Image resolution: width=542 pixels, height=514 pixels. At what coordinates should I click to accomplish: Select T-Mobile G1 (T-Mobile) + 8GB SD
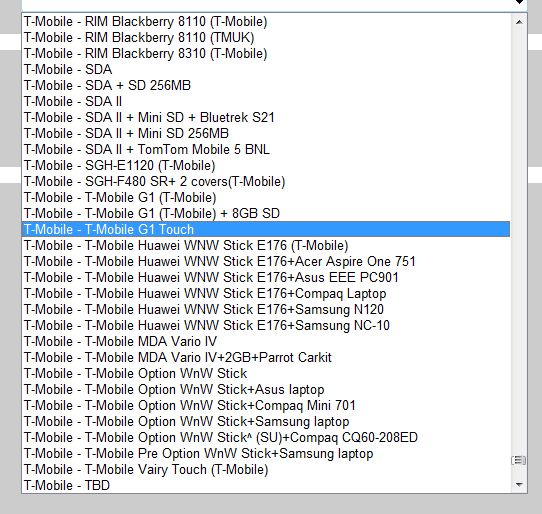coord(265,214)
